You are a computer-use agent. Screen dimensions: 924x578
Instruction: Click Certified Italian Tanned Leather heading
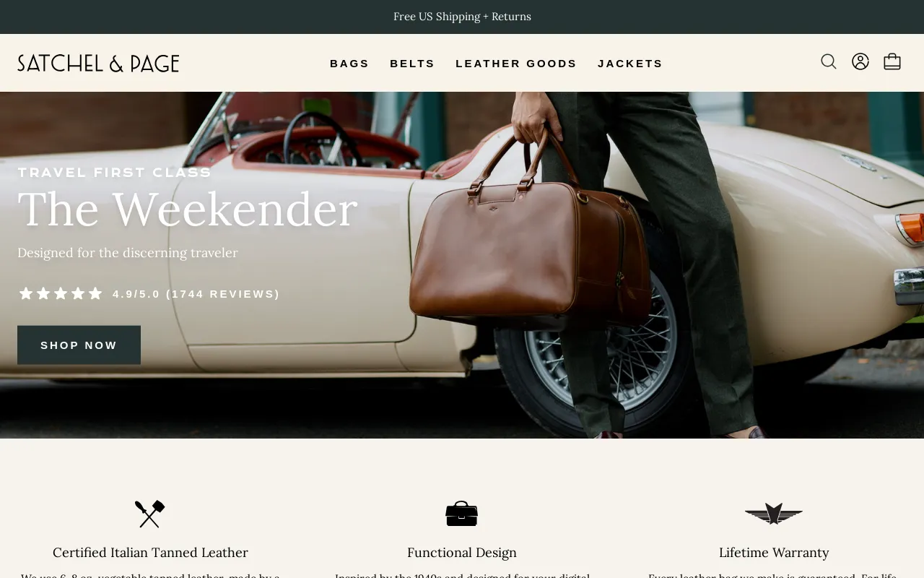[150, 553]
